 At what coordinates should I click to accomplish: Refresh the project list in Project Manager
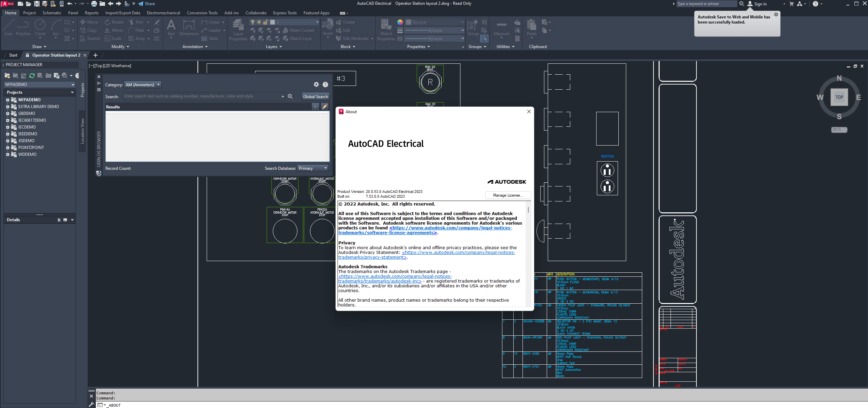(x=32, y=76)
